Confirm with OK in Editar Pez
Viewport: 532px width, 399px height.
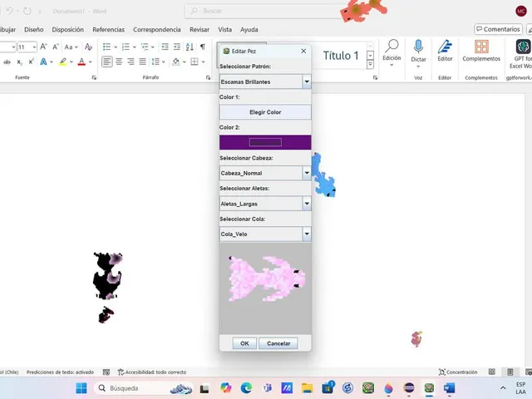pos(244,343)
